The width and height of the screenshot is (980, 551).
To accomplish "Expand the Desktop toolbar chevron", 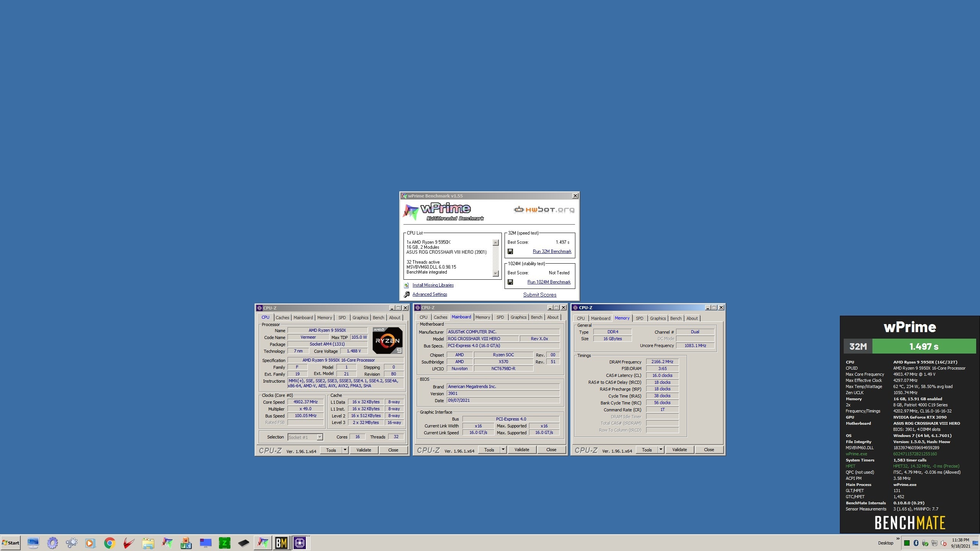I will (898, 539).
